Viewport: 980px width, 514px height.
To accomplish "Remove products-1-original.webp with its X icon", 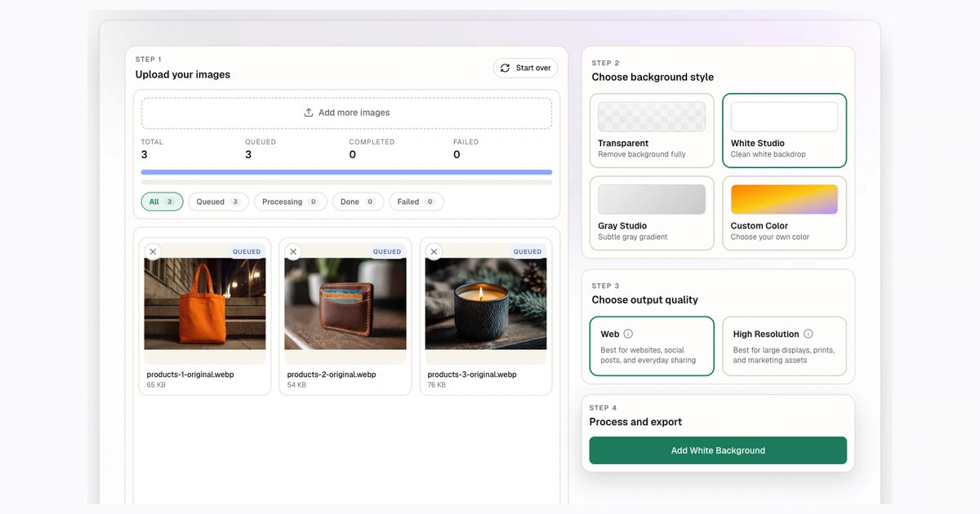I will (x=153, y=251).
